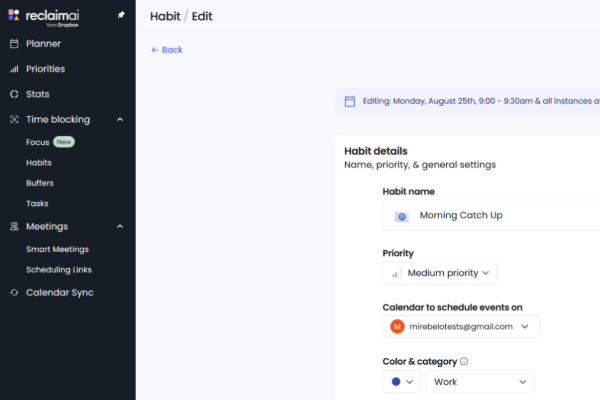
Task: Open the Medium priority dropdown
Action: (x=440, y=273)
